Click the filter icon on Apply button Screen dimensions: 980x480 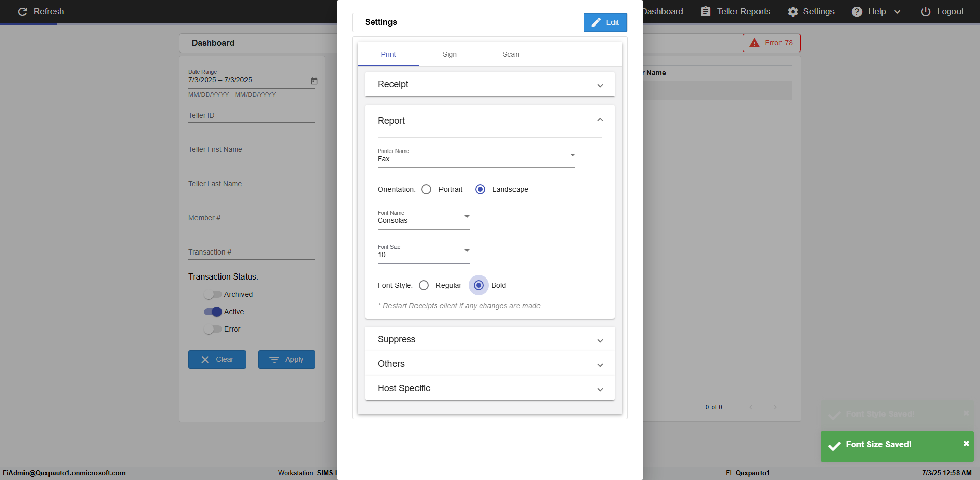point(274,360)
